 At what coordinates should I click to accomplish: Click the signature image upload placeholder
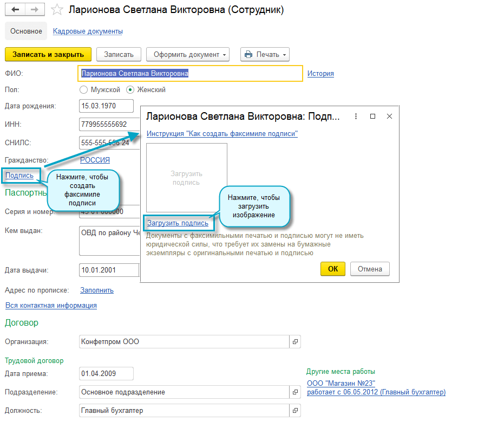point(187,178)
